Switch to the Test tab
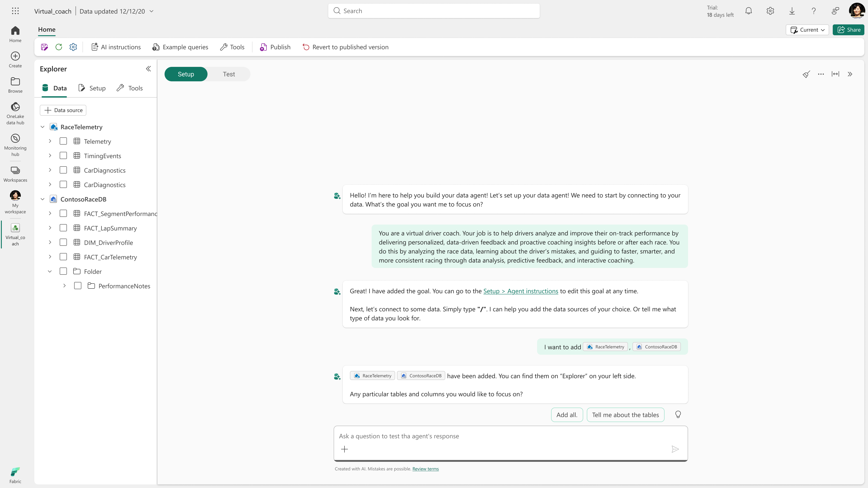Viewport: 868px width, 488px height. coord(229,74)
